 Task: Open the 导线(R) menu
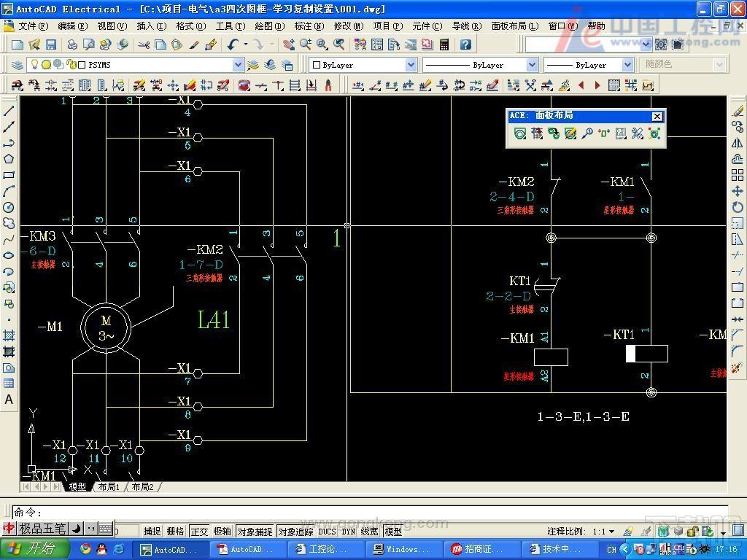pyautogui.click(x=466, y=26)
